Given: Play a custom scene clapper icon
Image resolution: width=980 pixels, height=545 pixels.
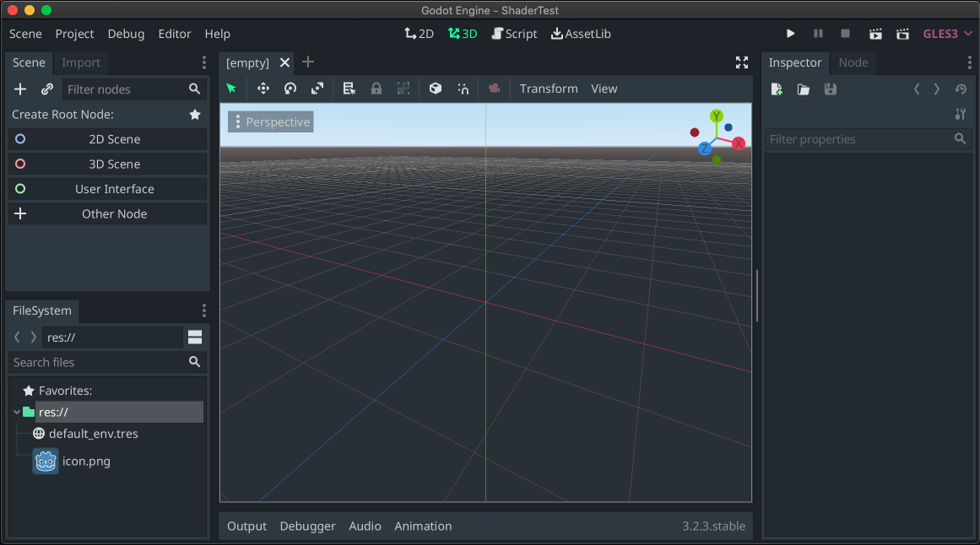Looking at the screenshot, I should (902, 34).
